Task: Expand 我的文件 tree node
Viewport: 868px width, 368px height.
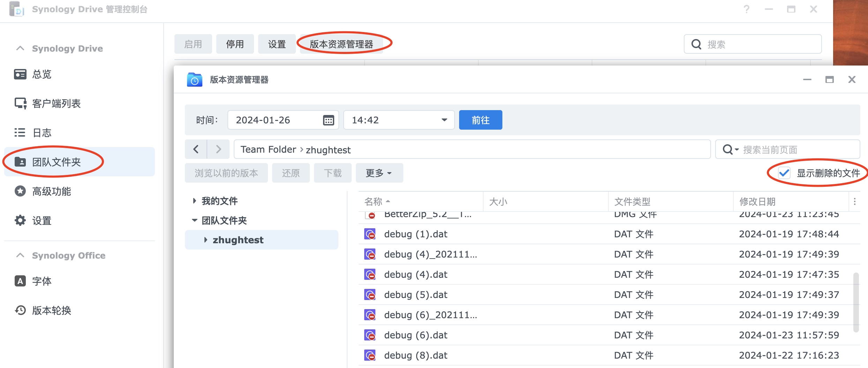Action: (x=194, y=201)
